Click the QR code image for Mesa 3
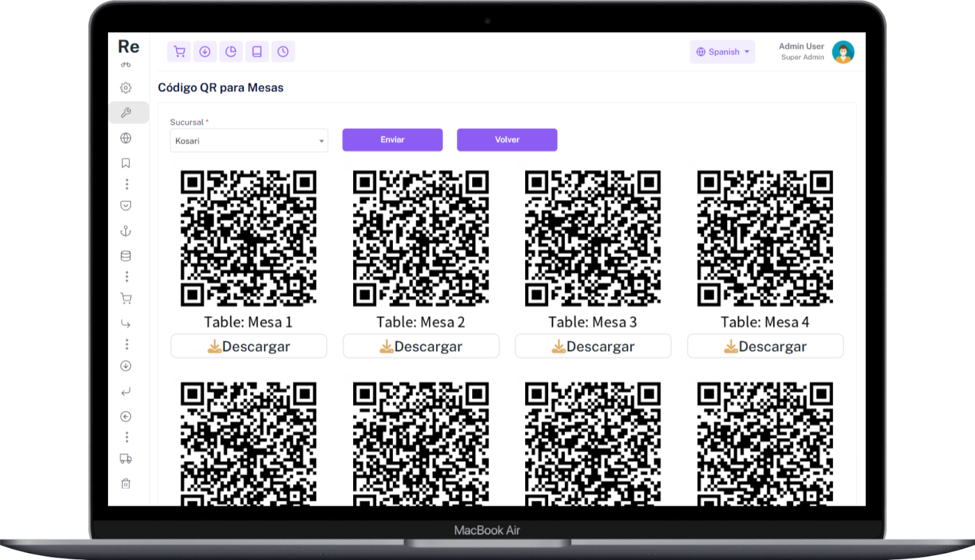Viewport: 975px width, 560px height. [x=593, y=238]
